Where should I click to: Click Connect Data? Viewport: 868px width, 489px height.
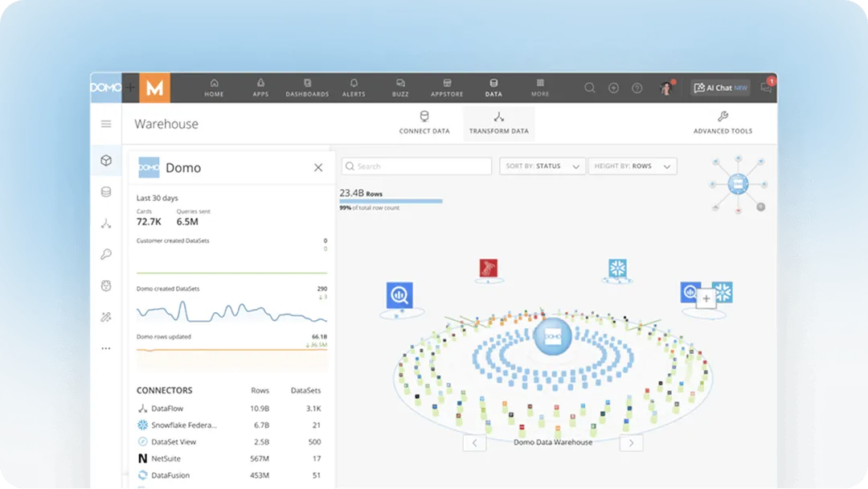[x=424, y=123]
